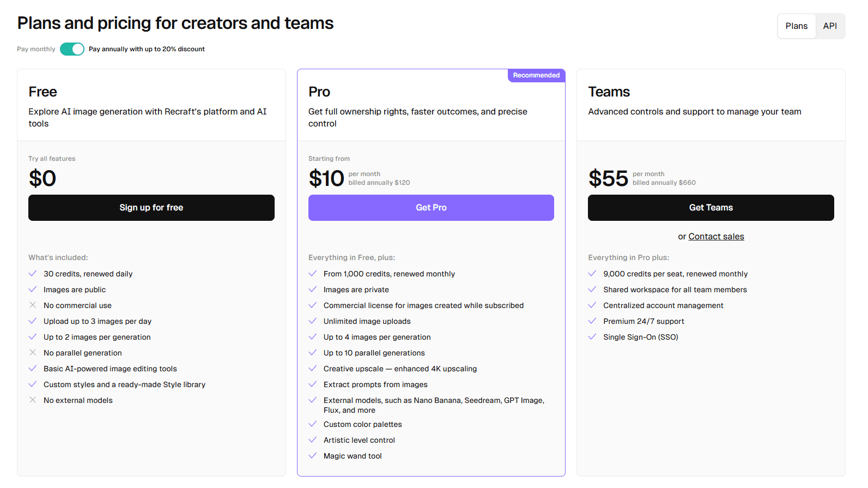Screen dimensions: 868x488
Task: Click checkmark beside Unlimited image uploads
Action: 313,321
